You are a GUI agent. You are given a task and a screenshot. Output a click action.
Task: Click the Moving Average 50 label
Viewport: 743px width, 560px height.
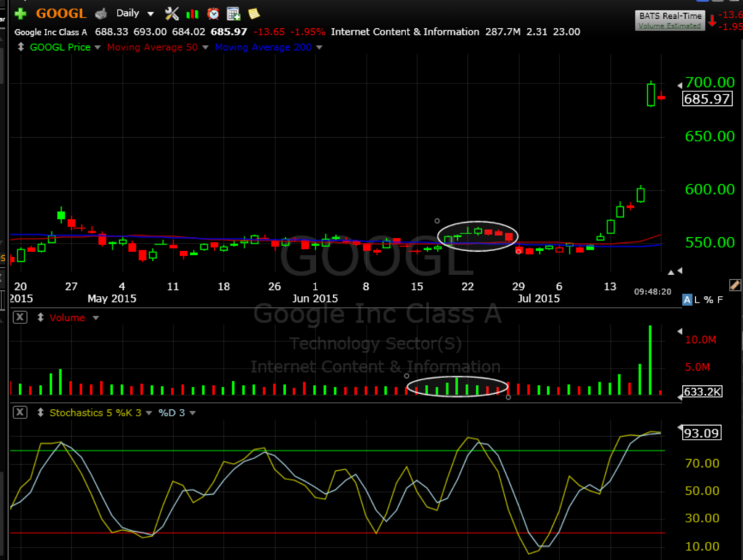152,47
